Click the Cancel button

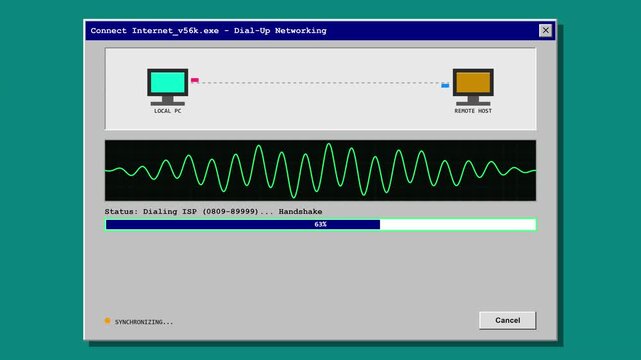pos(507,320)
